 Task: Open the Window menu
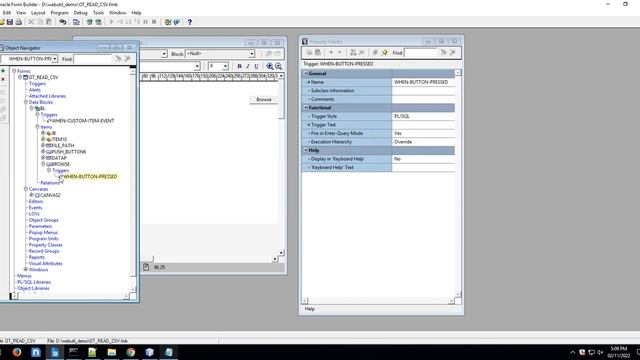118,13
